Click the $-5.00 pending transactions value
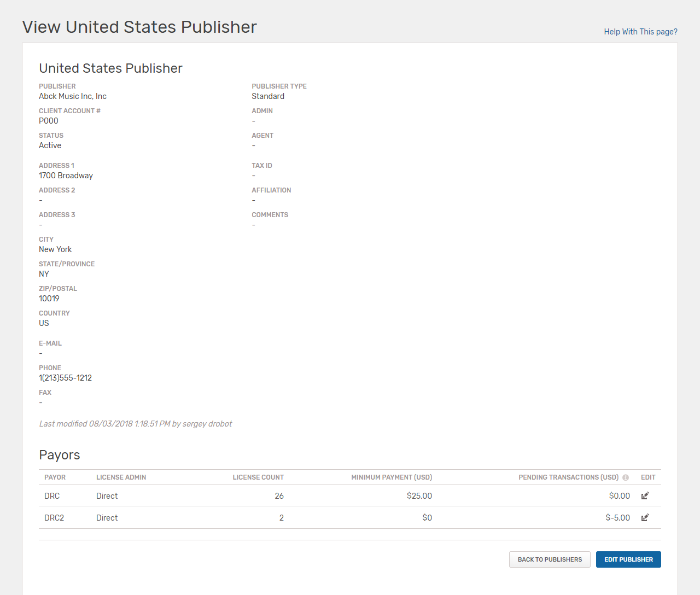Viewport: 700px width, 595px height. point(617,518)
